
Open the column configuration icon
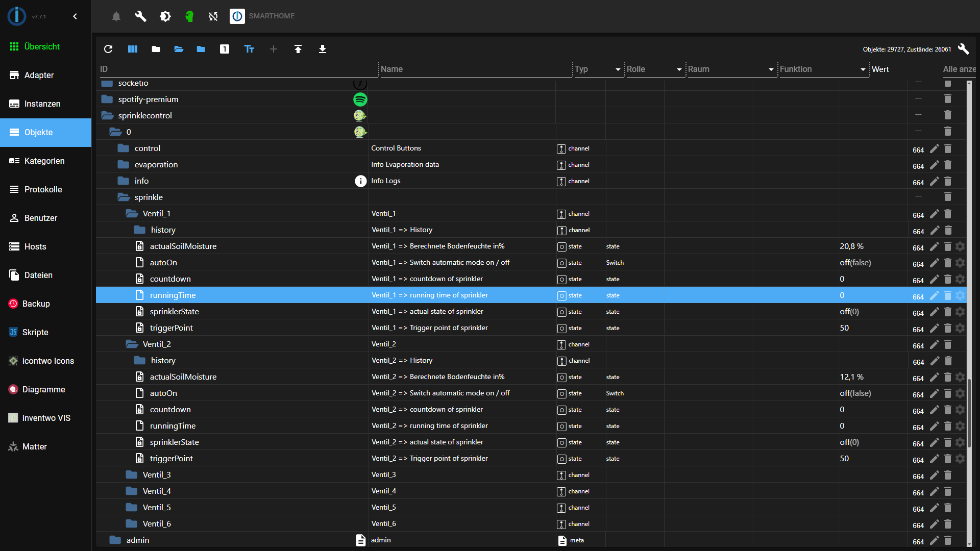point(133,49)
